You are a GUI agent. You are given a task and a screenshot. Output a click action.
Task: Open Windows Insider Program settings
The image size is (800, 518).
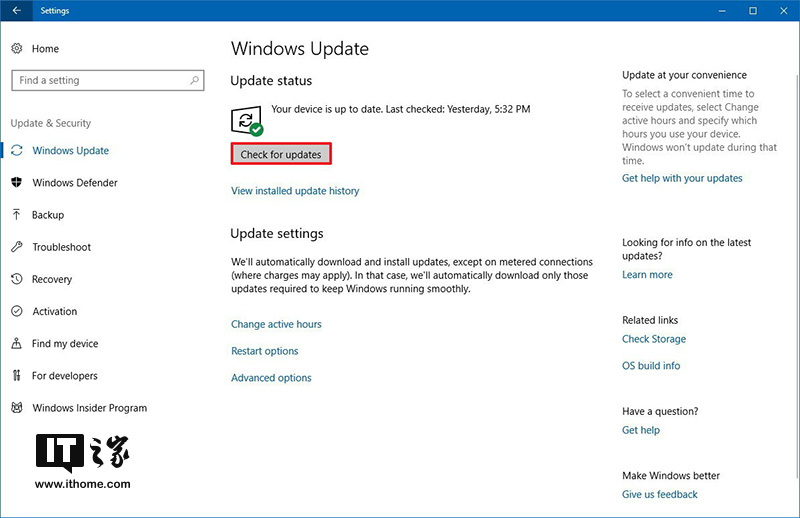(x=89, y=408)
